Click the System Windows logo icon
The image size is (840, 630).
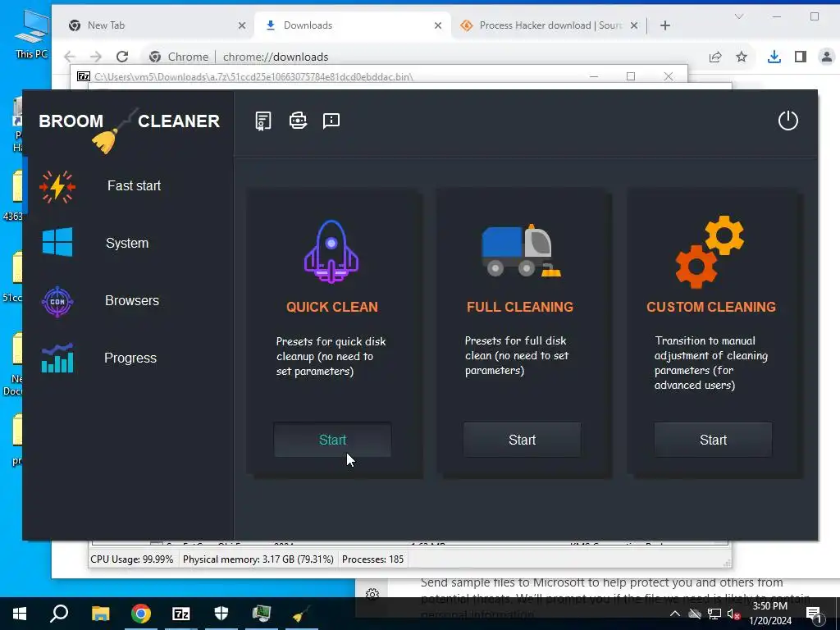57,242
